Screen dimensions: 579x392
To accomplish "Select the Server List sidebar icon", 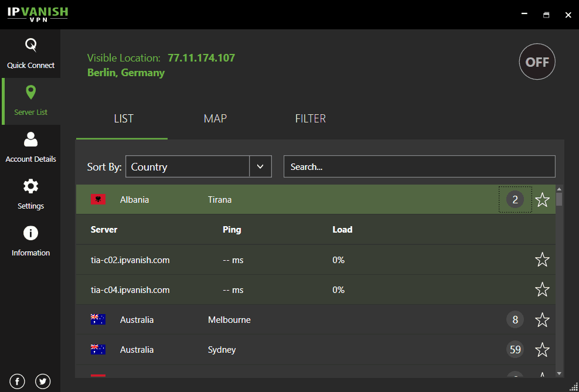I will (31, 101).
